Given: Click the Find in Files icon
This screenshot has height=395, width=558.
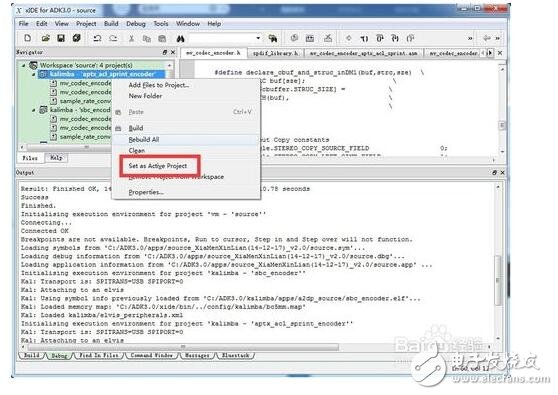Looking at the screenshot, I should click(273, 38).
